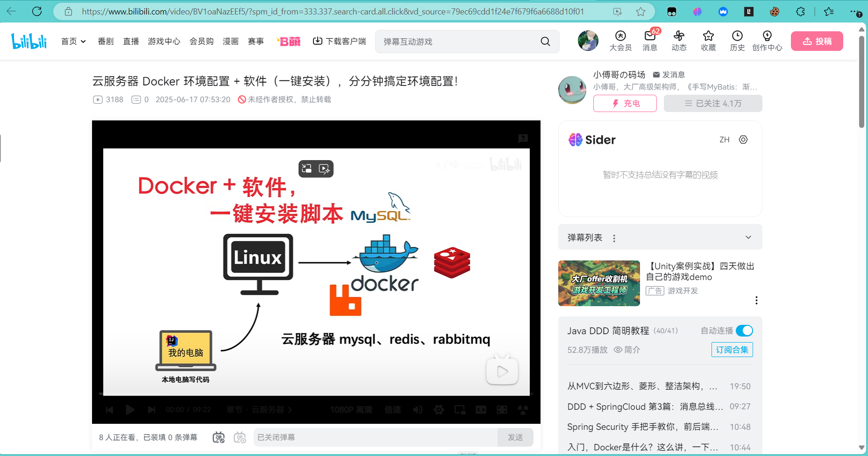Open 番剧 in the top nav
This screenshot has width=868, height=456.
pos(106,42)
